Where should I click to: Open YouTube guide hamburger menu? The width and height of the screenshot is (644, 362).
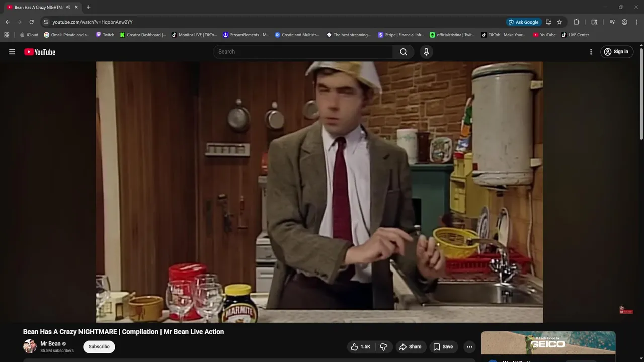(12, 52)
